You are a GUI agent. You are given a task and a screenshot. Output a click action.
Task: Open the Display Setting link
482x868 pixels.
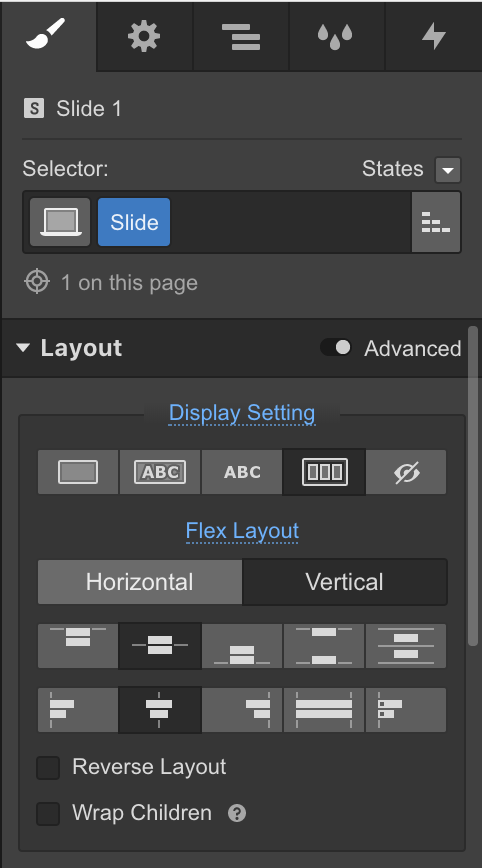pyautogui.click(x=242, y=413)
